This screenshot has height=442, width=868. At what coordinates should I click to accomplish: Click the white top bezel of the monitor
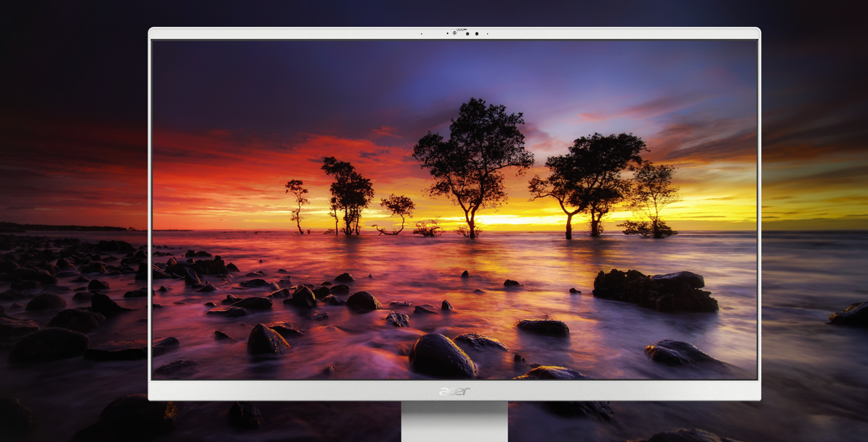(x=291, y=34)
